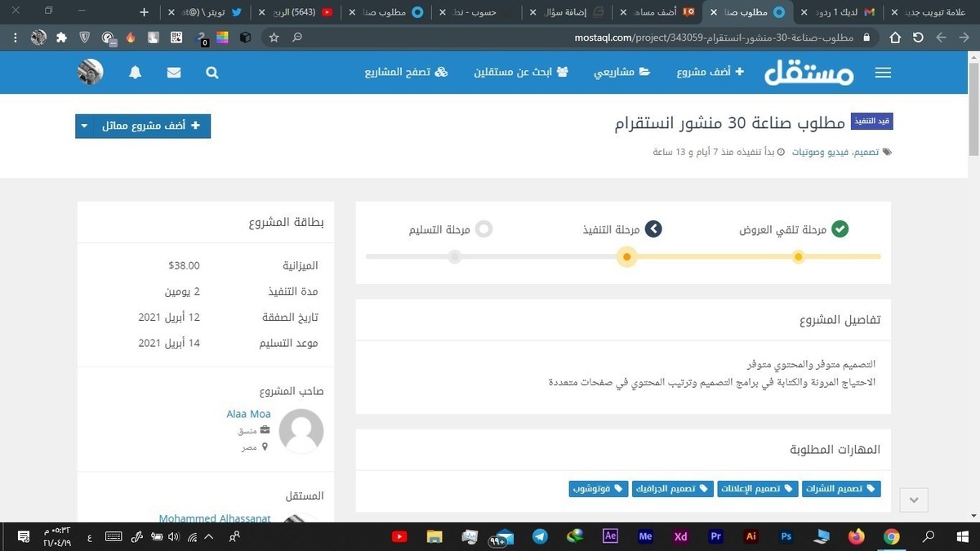Click the progress dot under مرحلة تلقي العروض
The height and width of the screenshot is (551, 980).
[799, 257]
